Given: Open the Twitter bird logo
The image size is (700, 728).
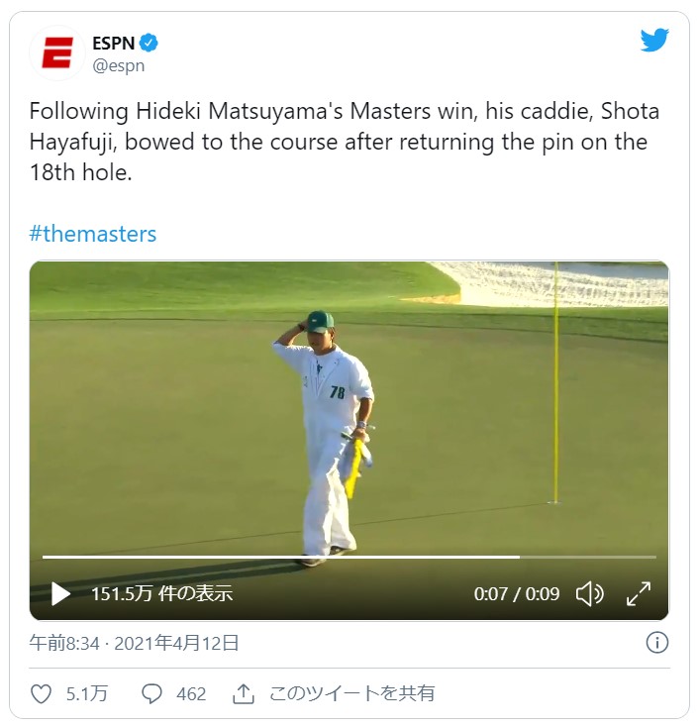Looking at the screenshot, I should pos(654,41).
